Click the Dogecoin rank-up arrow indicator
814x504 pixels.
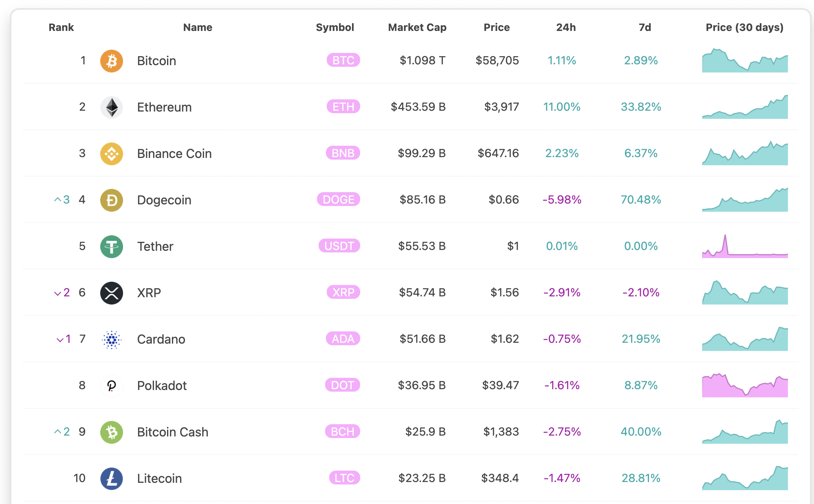tap(57, 200)
